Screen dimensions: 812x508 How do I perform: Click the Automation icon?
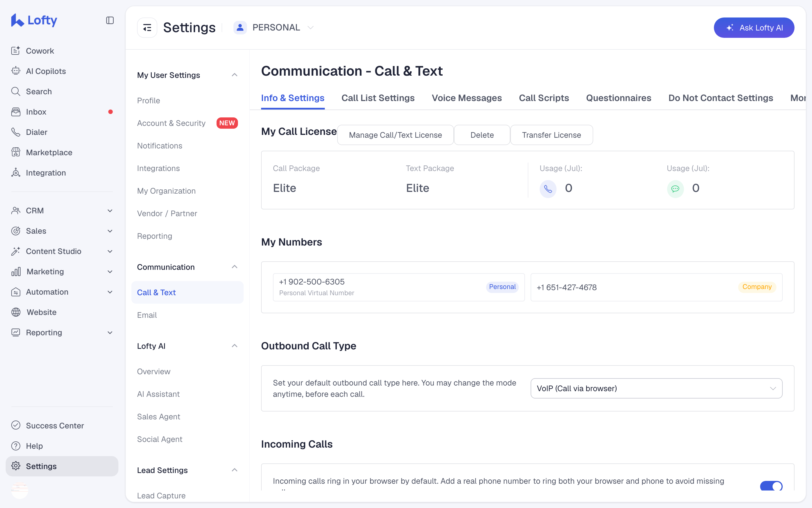click(x=16, y=292)
